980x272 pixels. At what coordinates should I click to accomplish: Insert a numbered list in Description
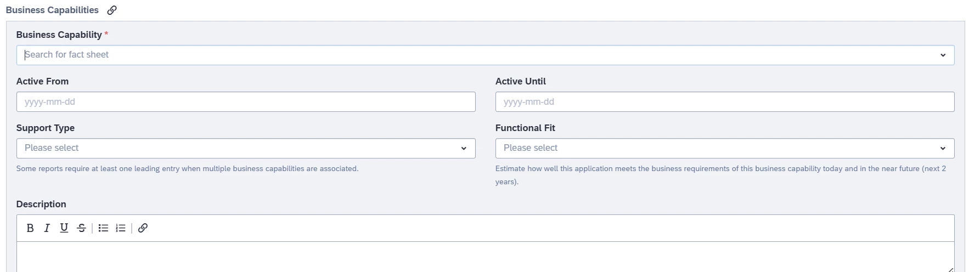click(121, 228)
